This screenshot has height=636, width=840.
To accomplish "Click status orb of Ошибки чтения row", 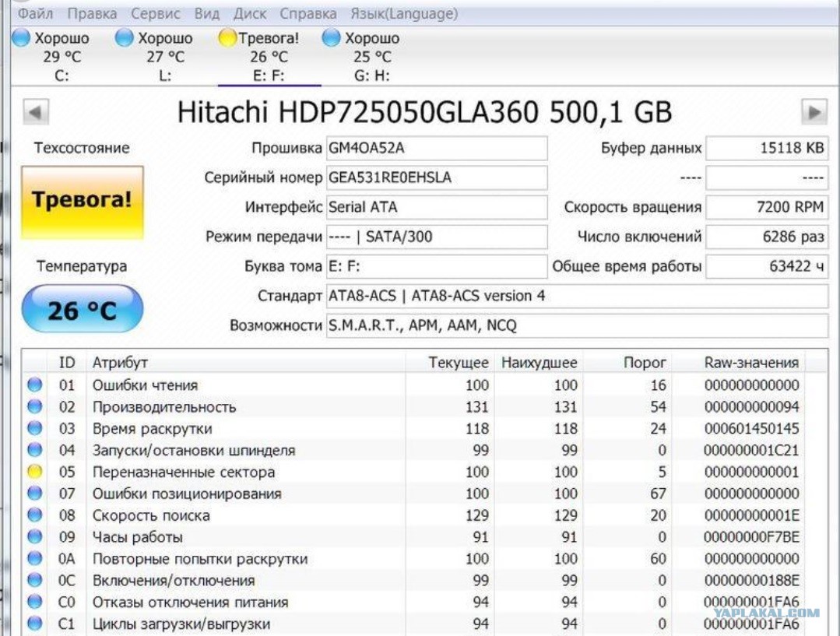I will (x=35, y=385).
